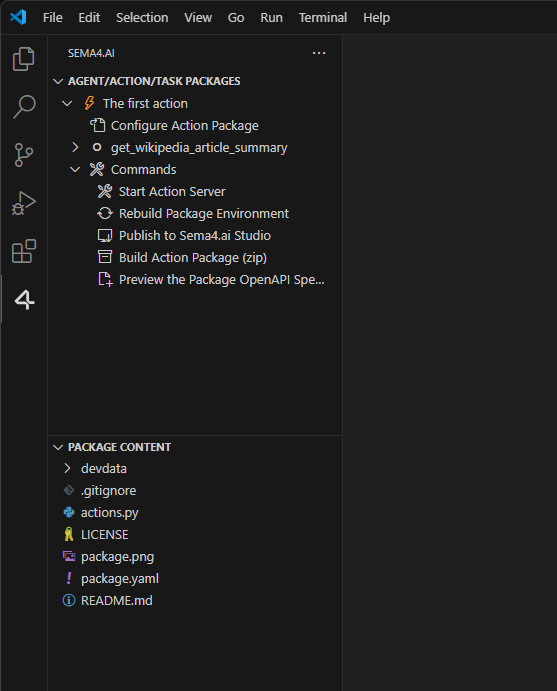Viewport: 557px width, 691px height.
Task: Collapse the Package Content section
Action: (x=58, y=447)
